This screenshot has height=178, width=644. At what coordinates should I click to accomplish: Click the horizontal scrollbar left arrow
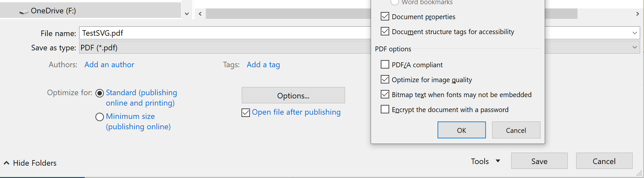[200, 14]
